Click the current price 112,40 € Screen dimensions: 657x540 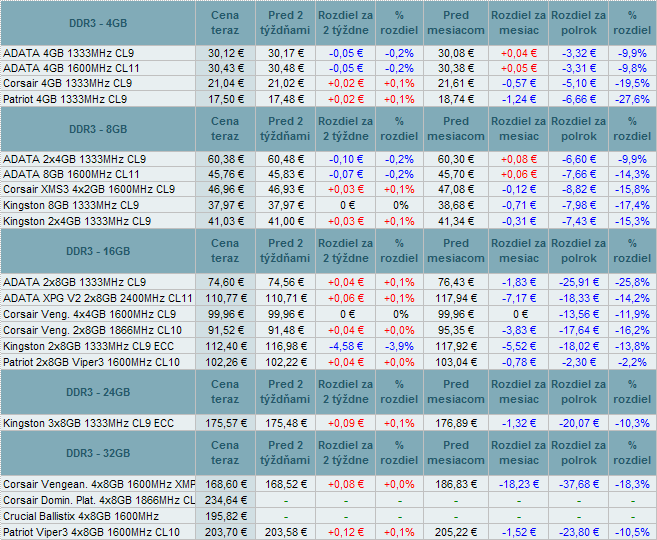point(226,346)
